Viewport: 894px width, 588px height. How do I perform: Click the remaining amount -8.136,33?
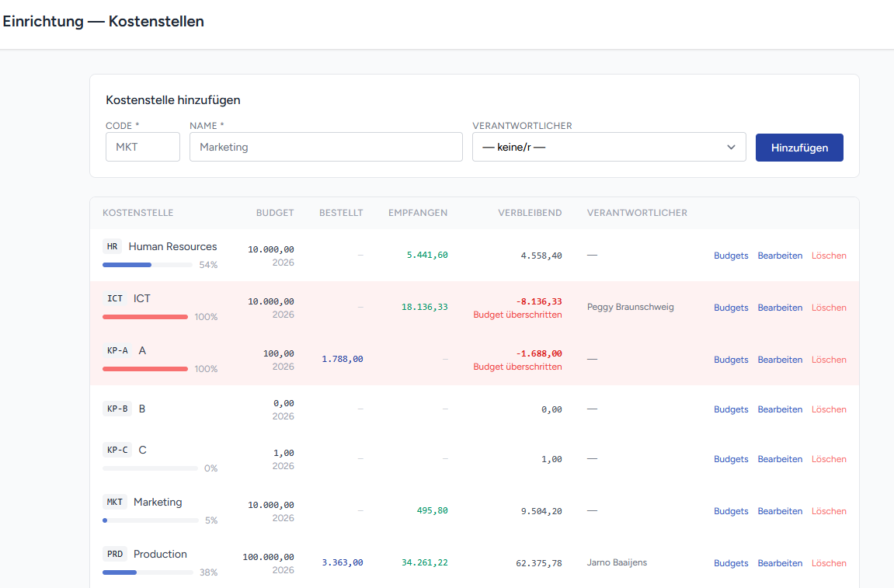pos(539,301)
